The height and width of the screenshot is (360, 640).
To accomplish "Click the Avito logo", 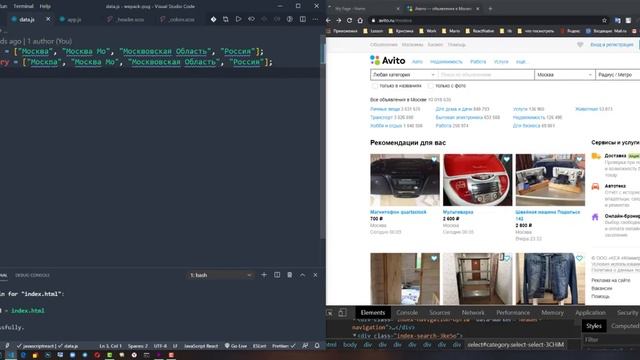I will pyautogui.click(x=387, y=60).
